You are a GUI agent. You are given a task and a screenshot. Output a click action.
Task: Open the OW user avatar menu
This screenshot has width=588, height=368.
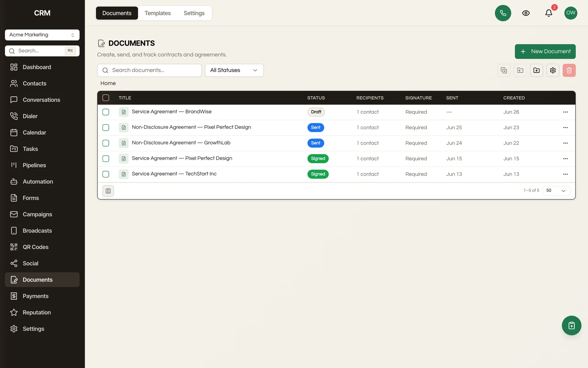coord(571,13)
